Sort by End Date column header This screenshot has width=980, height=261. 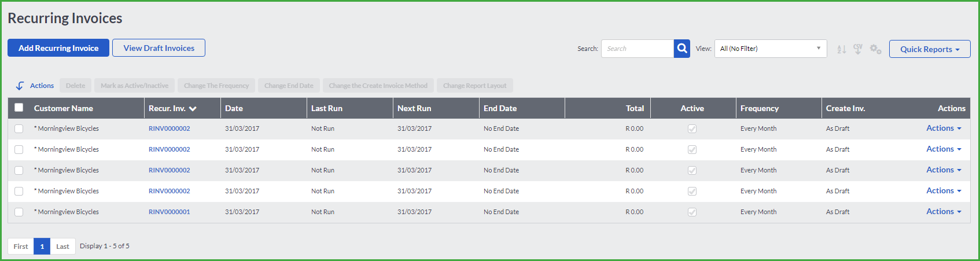click(500, 108)
